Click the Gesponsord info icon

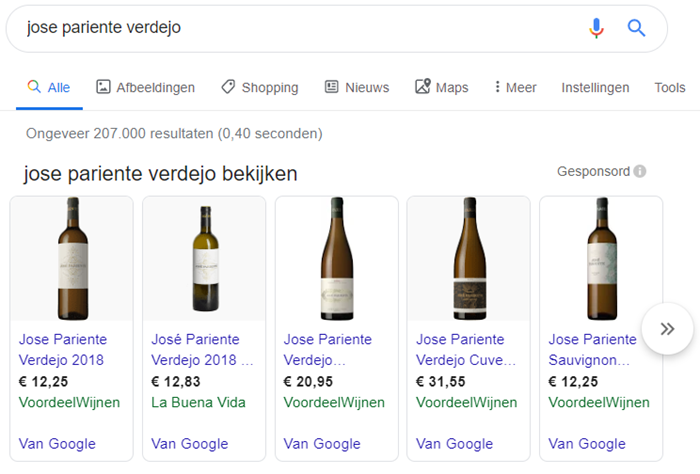click(640, 172)
